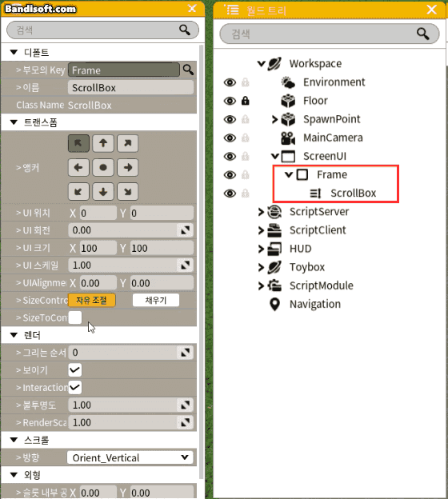Viewport: 448px width, 499px height.
Task: Toggle Floor lock icon
Action: point(245,101)
